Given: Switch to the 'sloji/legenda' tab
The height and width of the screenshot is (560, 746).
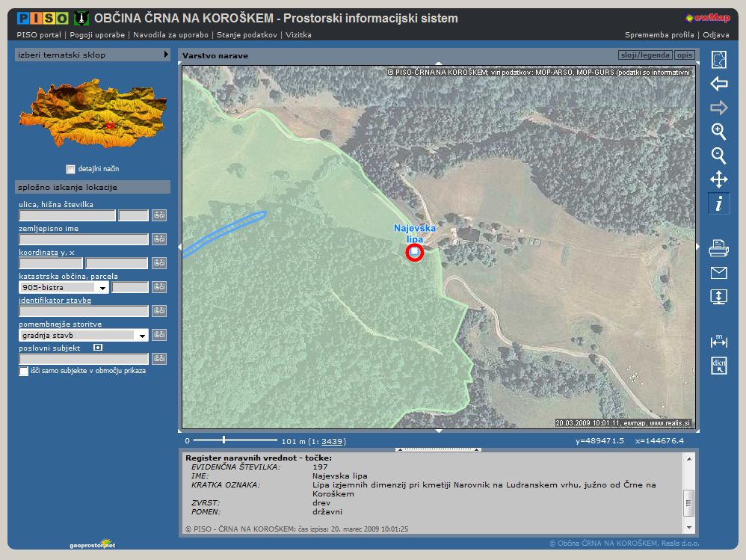Looking at the screenshot, I should 644,55.
